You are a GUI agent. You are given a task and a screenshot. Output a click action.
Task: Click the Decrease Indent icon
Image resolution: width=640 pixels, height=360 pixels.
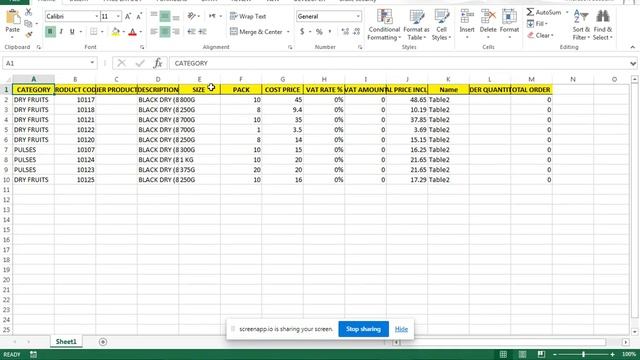tap(191, 31)
